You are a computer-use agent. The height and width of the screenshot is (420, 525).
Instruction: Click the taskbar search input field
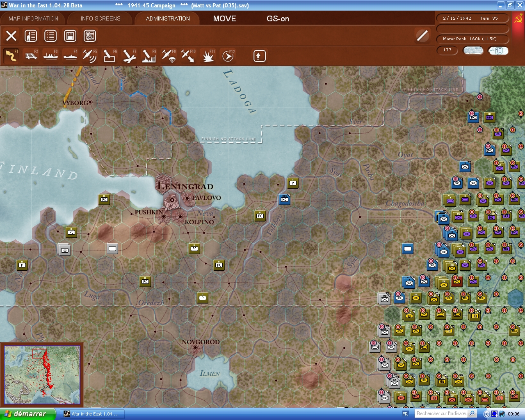tap(441, 413)
